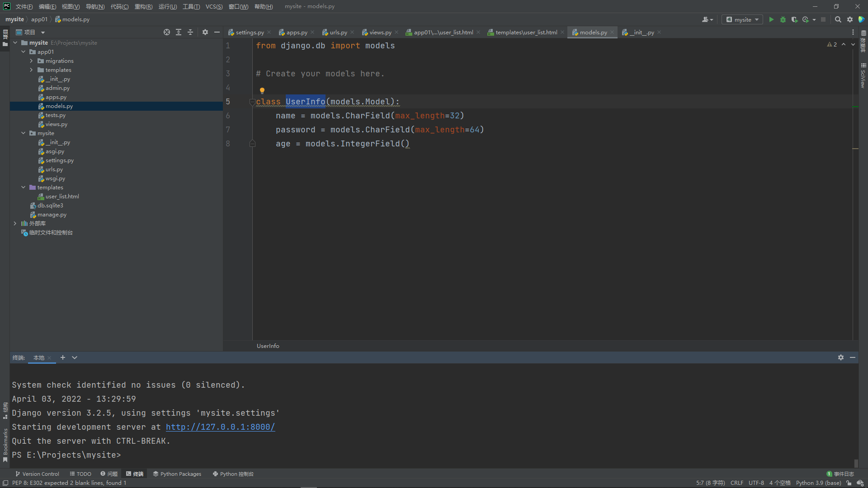Open the IDE inspection profile icon in the status bar
The width and height of the screenshot is (868, 488).
tap(860, 483)
